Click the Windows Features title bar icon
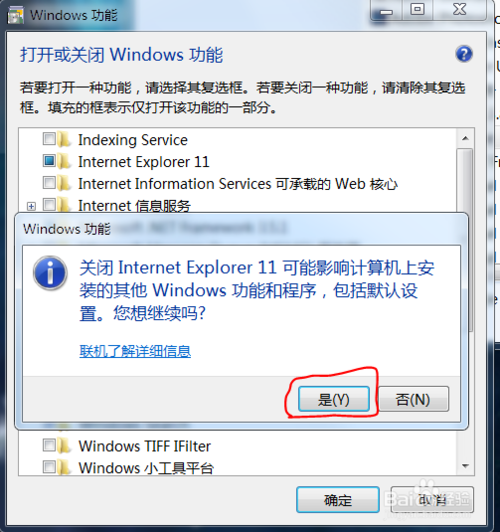500x532 pixels. (16, 16)
